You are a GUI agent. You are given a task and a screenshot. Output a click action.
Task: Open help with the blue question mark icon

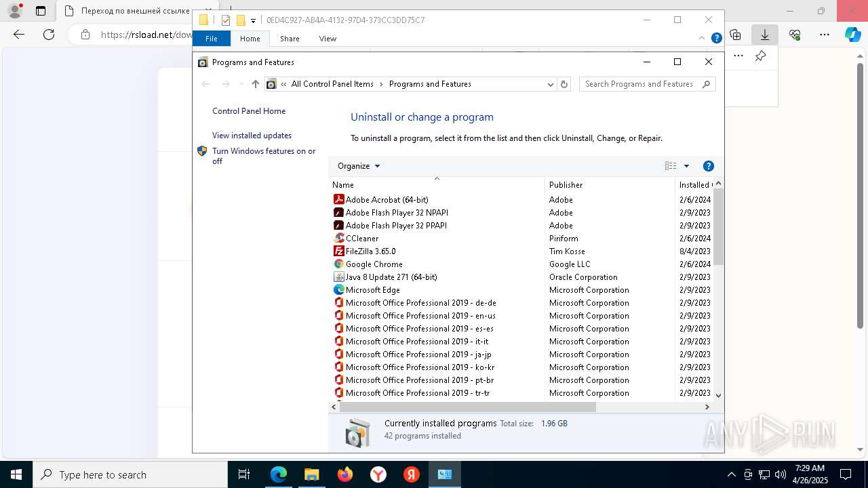tap(709, 166)
